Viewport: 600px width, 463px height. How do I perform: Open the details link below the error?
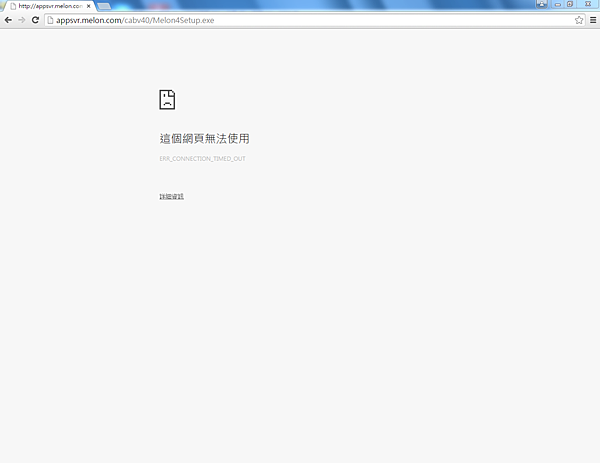[x=171, y=196]
